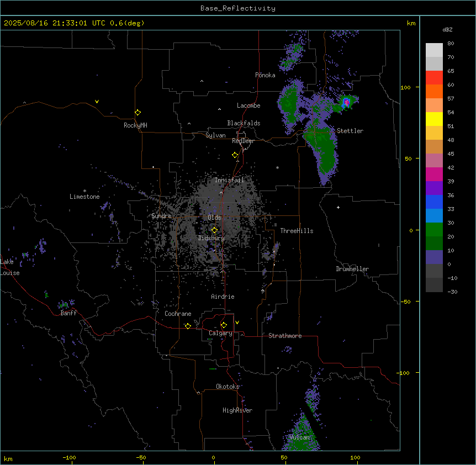
Task: Click the dBZ heading above the color scale
Action: tap(447, 29)
